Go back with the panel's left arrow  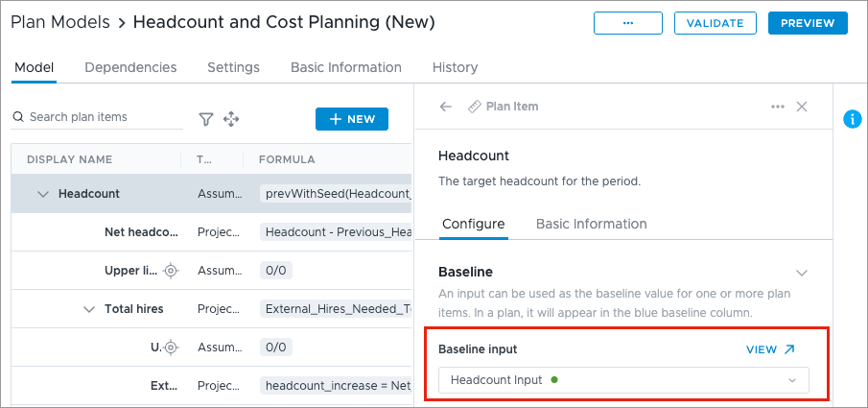pos(446,107)
